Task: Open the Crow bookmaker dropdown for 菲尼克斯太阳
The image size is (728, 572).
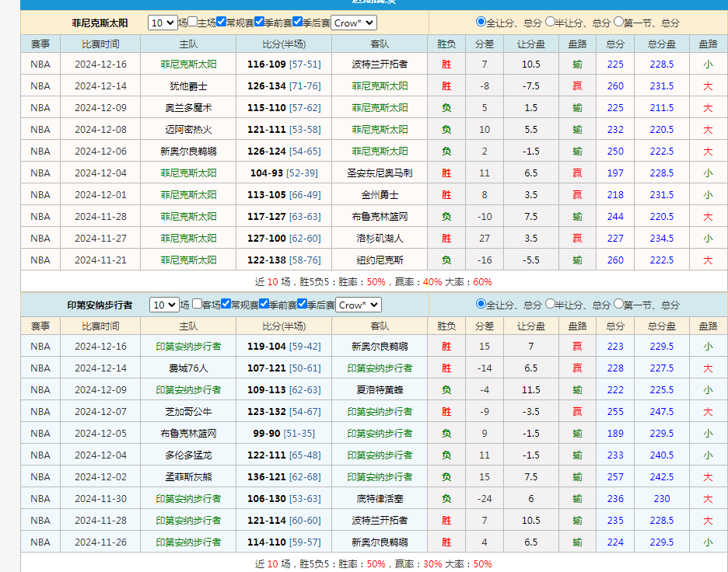Action: (355, 23)
